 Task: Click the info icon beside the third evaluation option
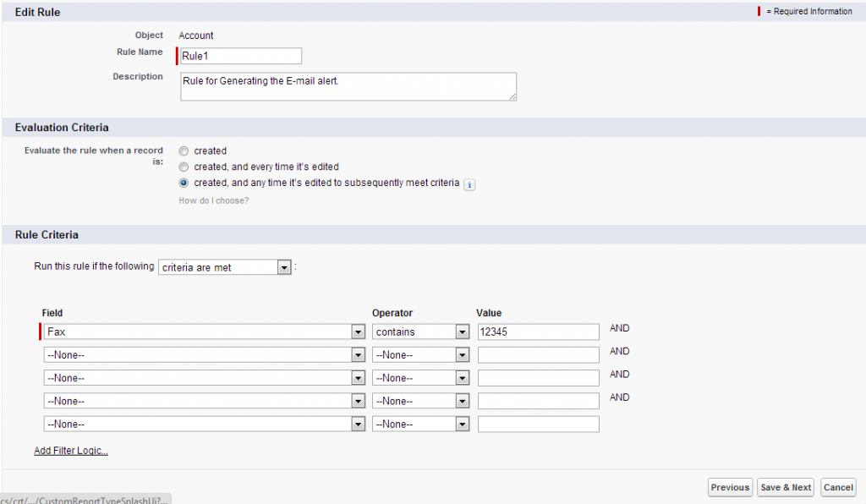pyautogui.click(x=469, y=184)
